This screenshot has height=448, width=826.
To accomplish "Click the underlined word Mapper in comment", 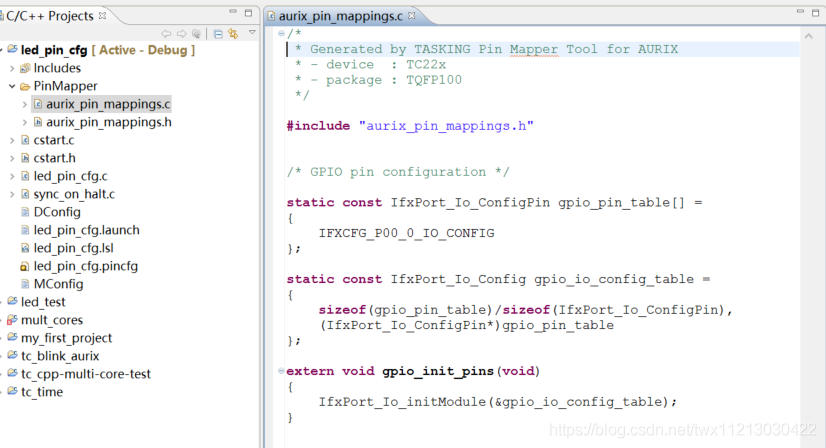I will point(534,50).
